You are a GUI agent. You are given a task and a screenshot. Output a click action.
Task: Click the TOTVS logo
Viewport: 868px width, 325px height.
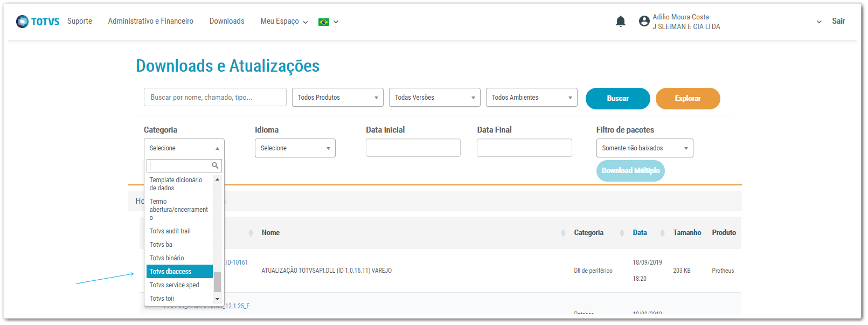click(x=38, y=22)
